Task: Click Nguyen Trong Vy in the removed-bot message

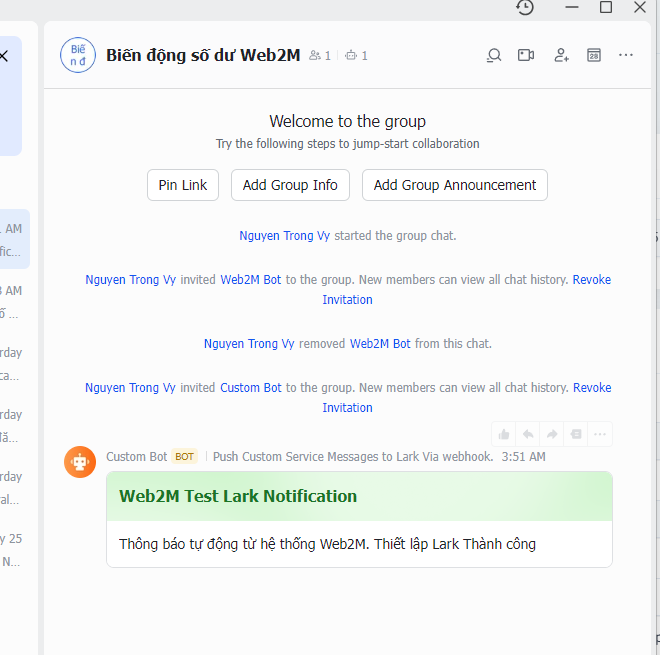Action: click(249, 344)
